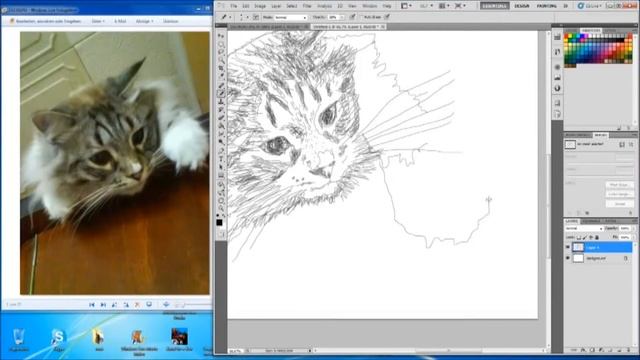
Task: Open the File menu in Photoshop
Action: pos(233,6)
